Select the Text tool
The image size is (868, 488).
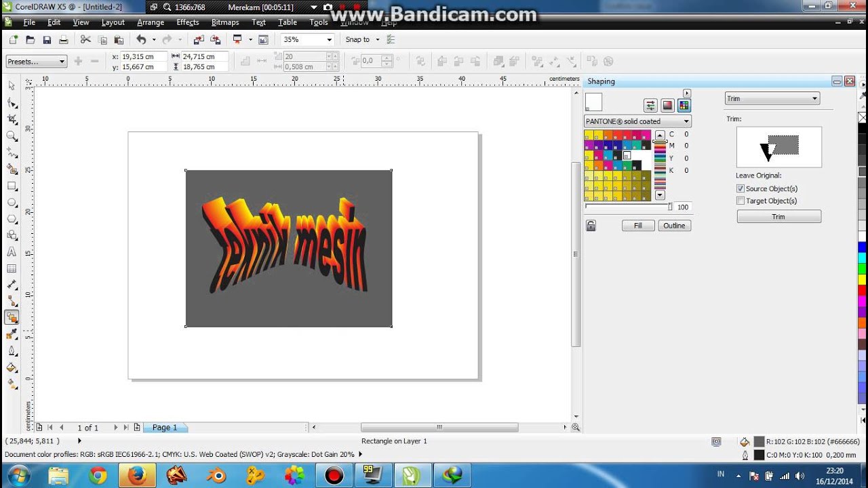click(12, 251)
